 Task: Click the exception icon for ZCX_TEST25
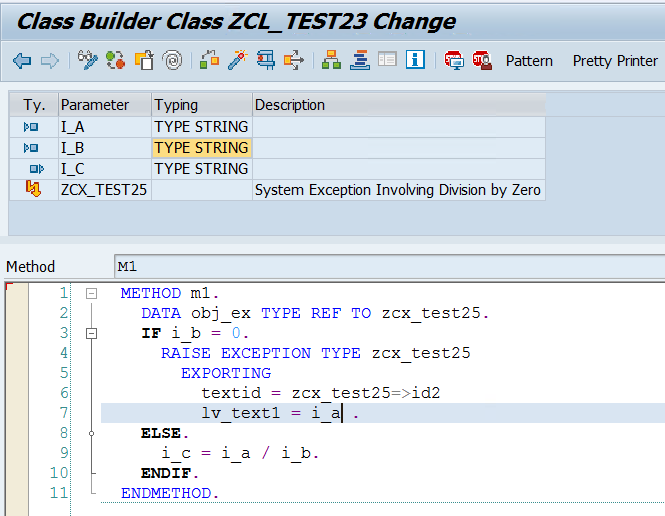[x=33, y=189]
